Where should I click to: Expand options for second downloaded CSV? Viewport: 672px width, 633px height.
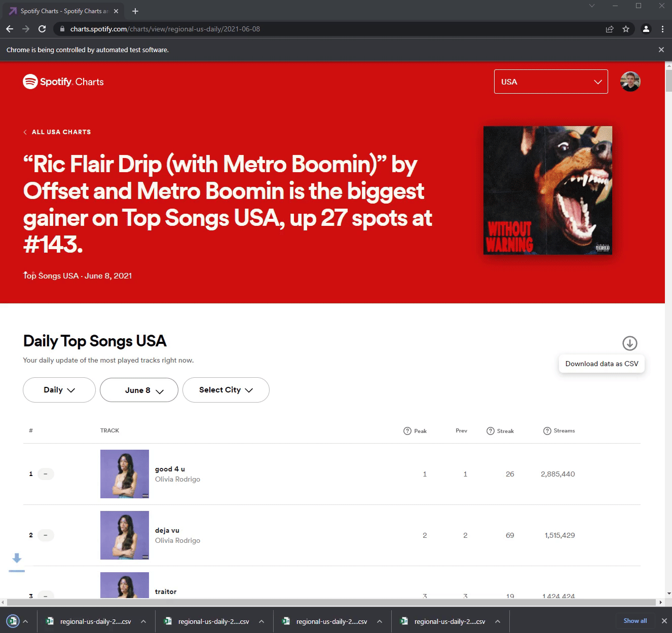262,621
